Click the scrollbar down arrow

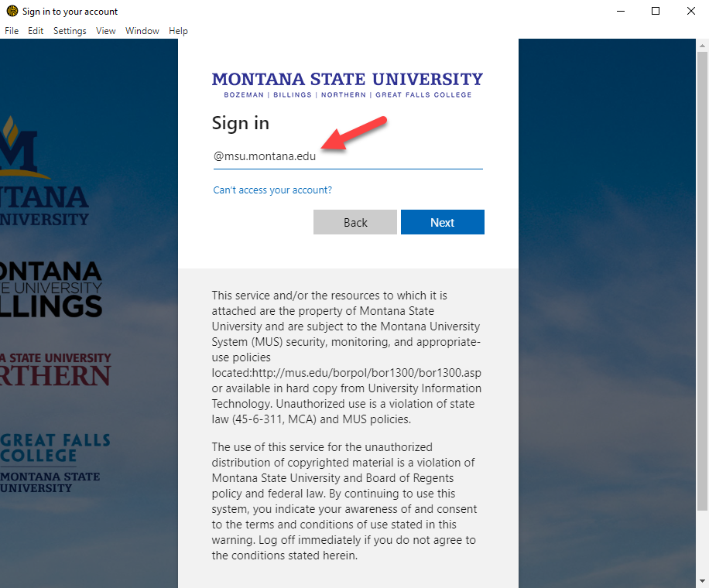coord(702,581)
